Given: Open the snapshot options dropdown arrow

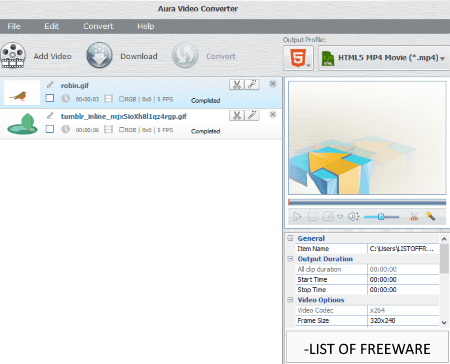Looking at the screenshot, I should coord(340,217).
